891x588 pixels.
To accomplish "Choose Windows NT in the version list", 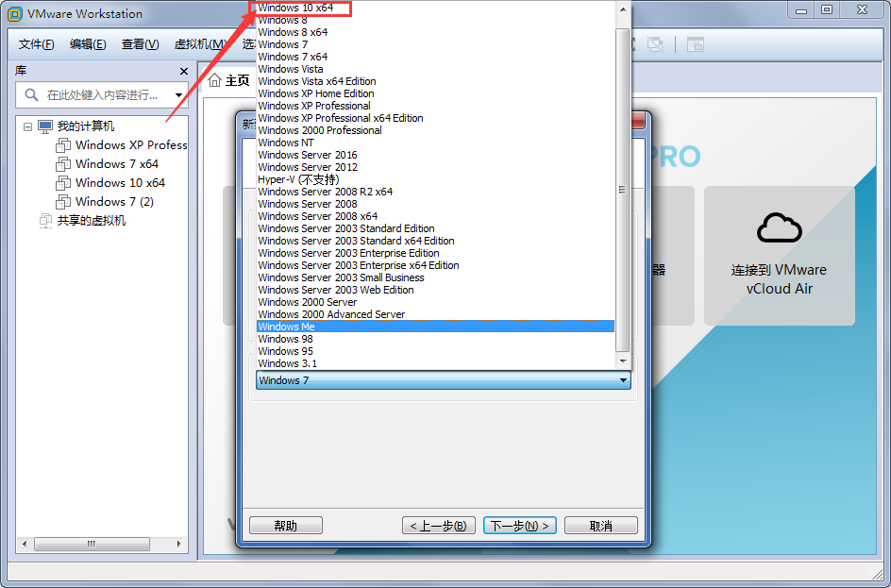I will coord(435,143).
